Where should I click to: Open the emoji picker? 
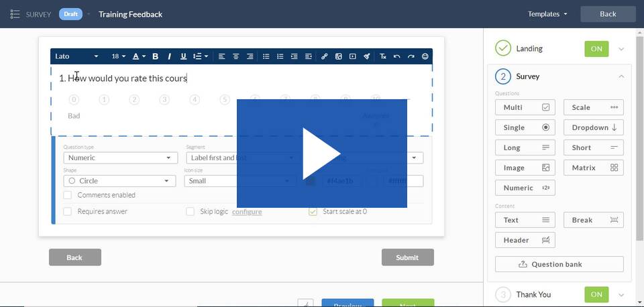click(x=425, y=56)
